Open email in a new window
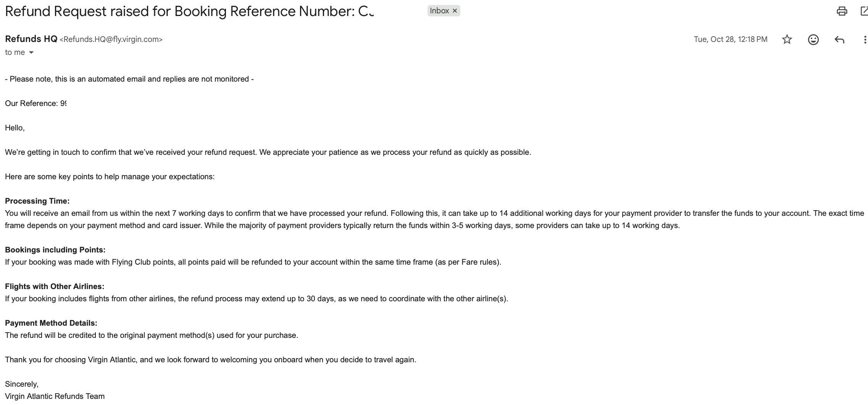Screen dimensions: 868x405 [864, 11]
